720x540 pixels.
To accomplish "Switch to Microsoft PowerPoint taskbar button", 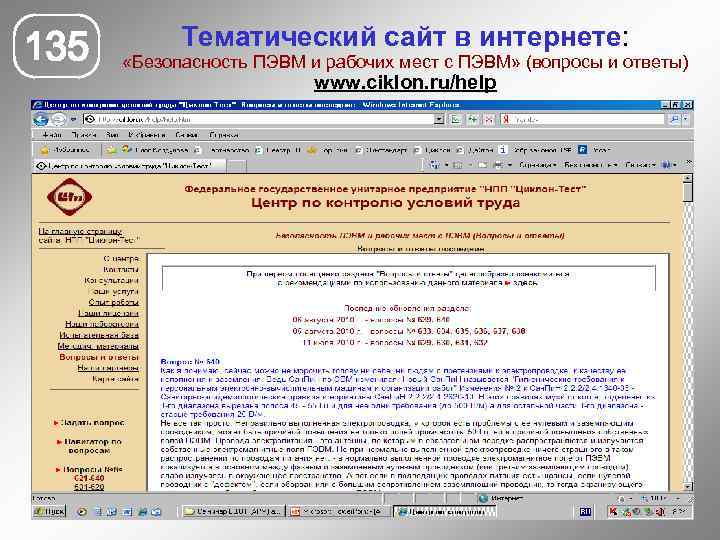I will 339,512.
